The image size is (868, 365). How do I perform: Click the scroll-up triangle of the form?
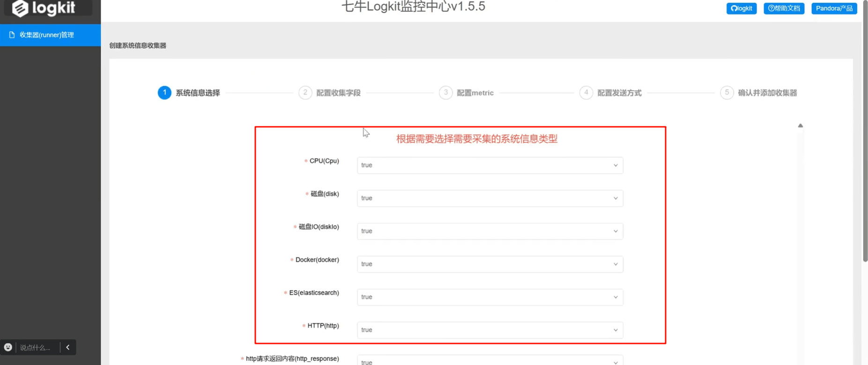[801, 125]
